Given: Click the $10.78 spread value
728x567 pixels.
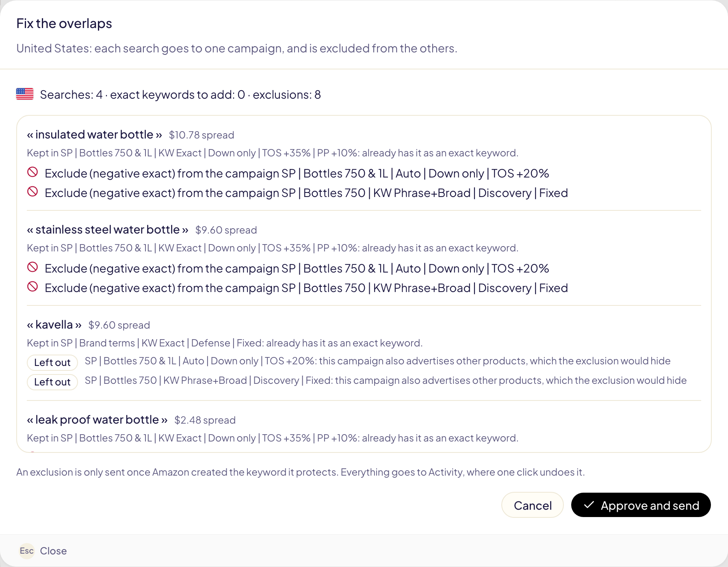Looking at the screenshot, I should click(201, 135).
